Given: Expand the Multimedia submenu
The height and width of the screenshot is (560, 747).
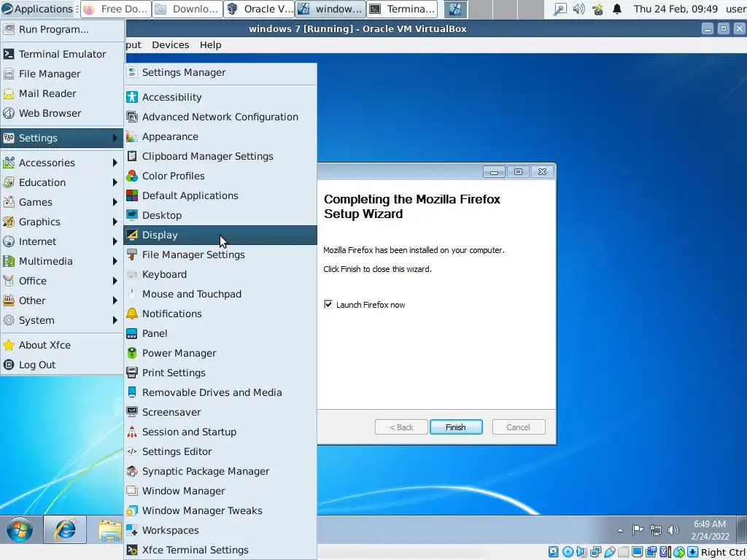Looking at the screenshot, I should [x=62, y=261].
